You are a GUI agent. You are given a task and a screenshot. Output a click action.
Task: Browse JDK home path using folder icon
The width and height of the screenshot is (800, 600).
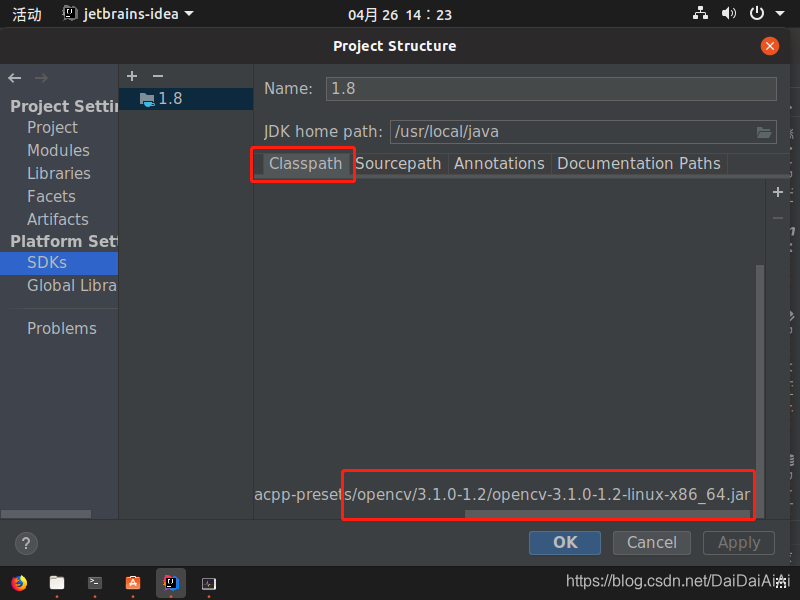pos(764,131)
